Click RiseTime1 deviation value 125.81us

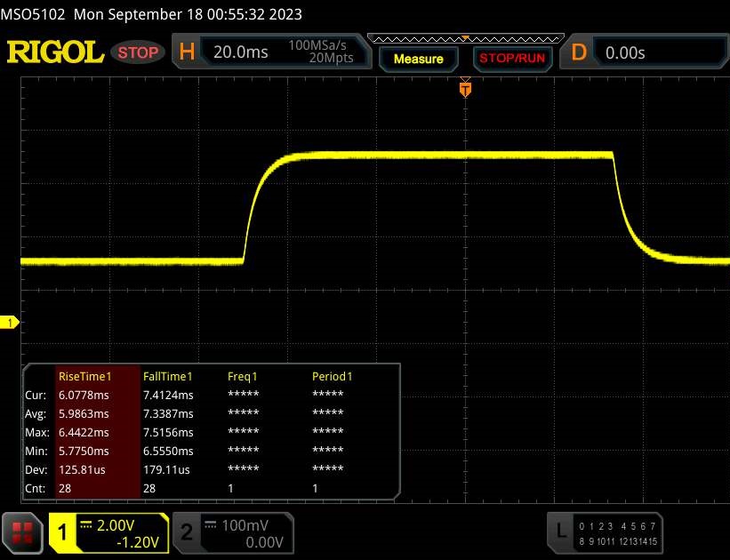click(82, 469)
